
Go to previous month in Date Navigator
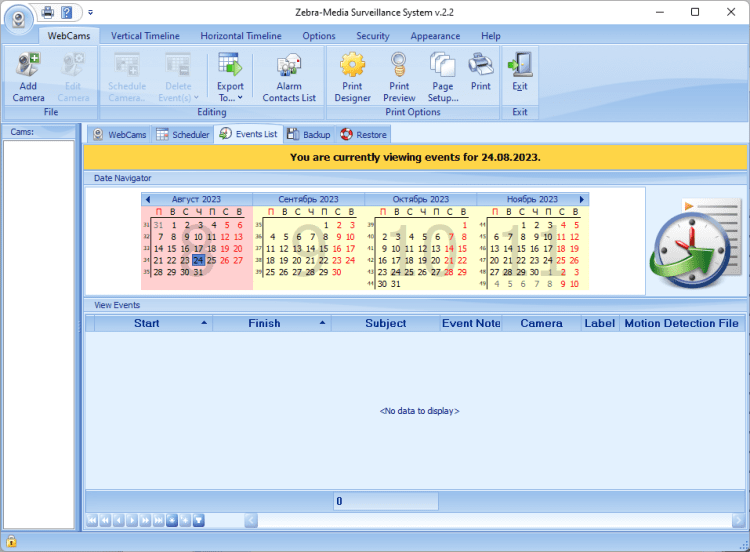click(148, 199)
